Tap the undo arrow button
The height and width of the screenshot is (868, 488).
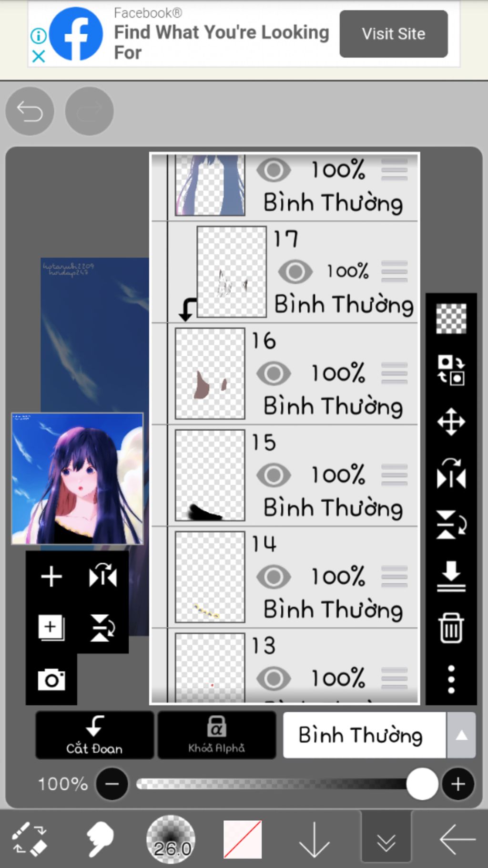coord(30,111)
